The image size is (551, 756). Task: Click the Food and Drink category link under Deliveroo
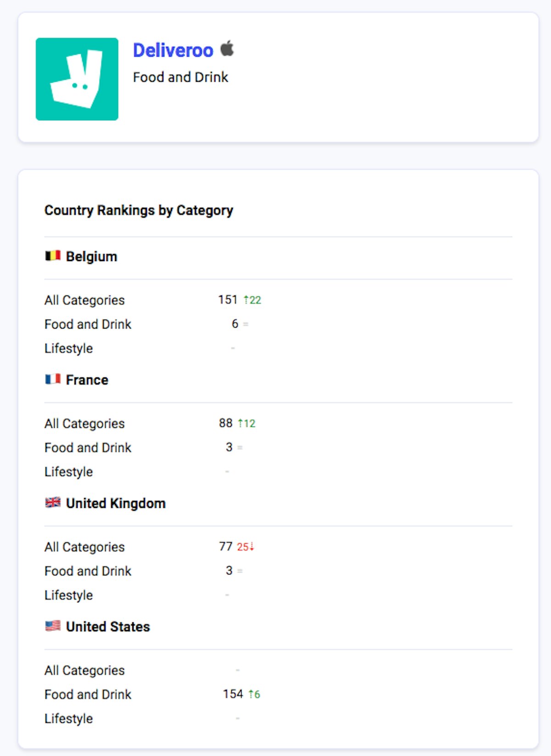coord(180,77)
